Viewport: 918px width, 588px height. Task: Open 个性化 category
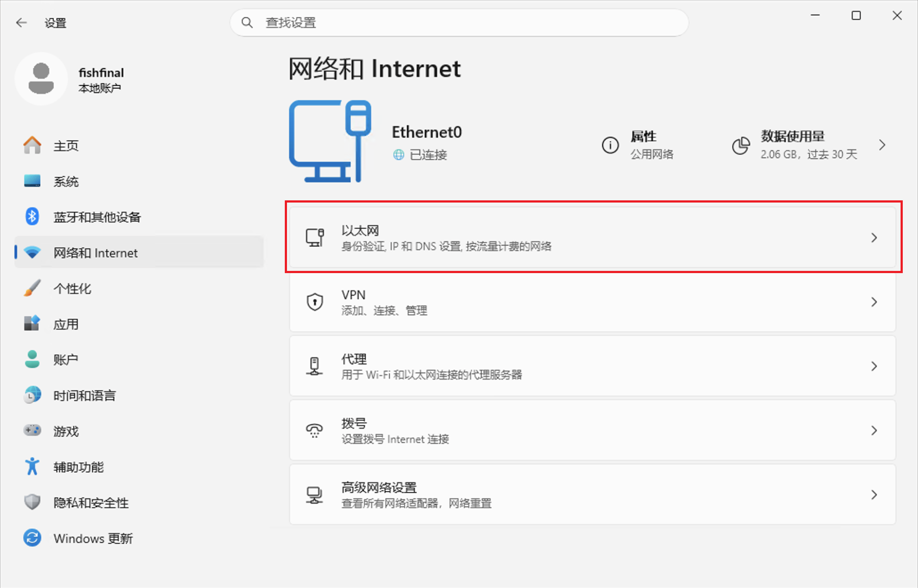pos(139,288)
